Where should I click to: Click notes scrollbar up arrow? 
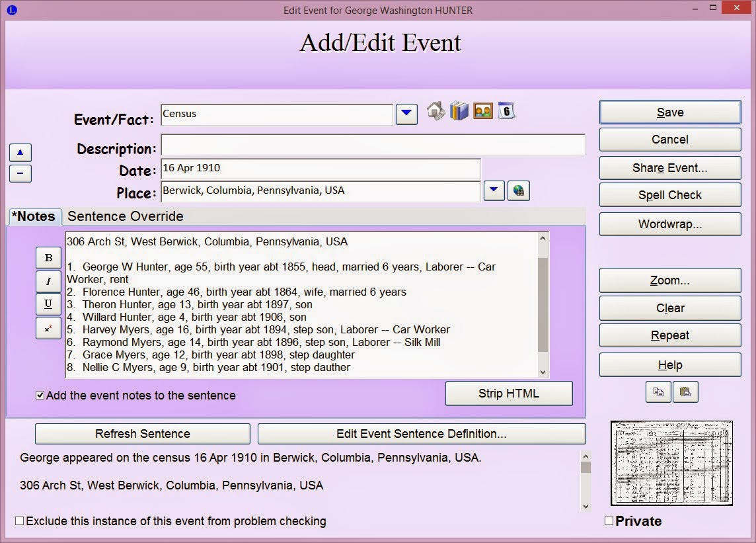coord(543,239)
